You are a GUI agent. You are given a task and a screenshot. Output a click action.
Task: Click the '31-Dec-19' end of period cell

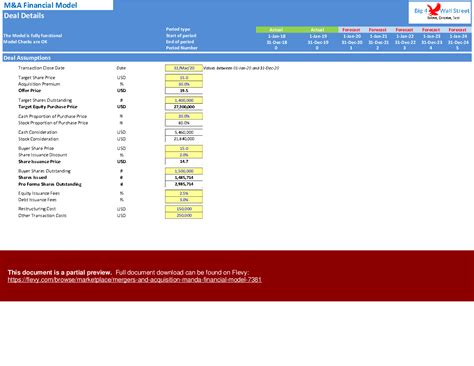click(318, 42)
